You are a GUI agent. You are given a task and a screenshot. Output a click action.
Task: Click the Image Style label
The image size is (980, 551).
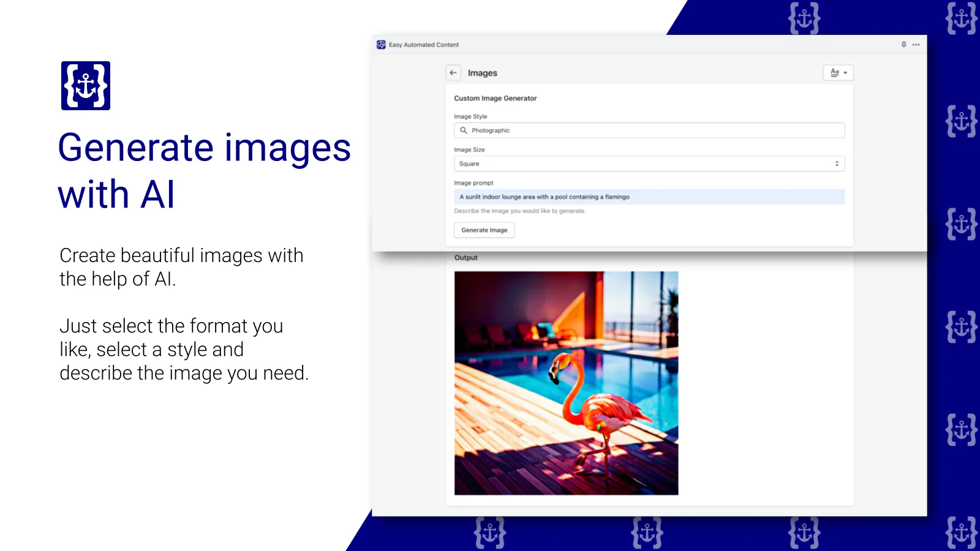point(470,116)
